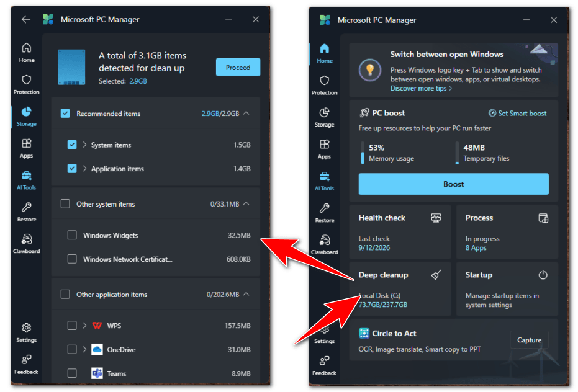Click the Capture button

pos(529,340)
